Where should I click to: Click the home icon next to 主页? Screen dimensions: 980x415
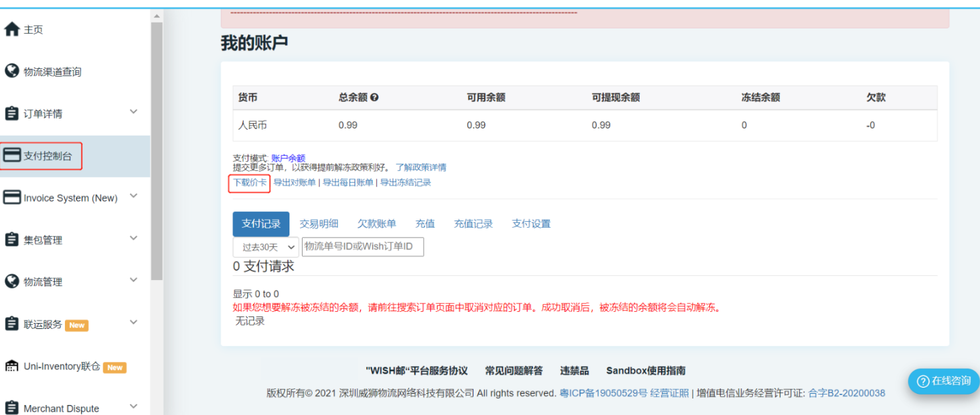[12, 30]
